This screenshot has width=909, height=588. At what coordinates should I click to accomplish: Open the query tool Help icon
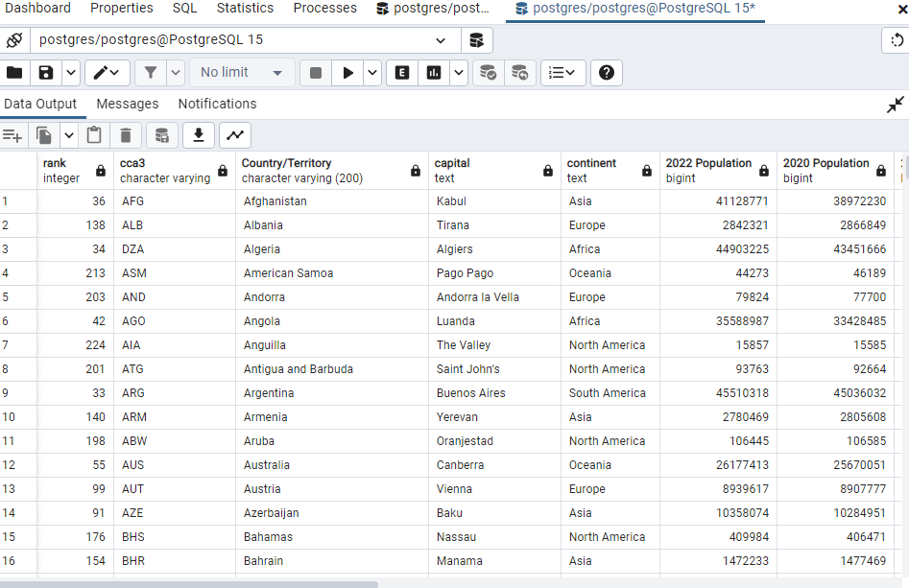click(x=606, y=73)
